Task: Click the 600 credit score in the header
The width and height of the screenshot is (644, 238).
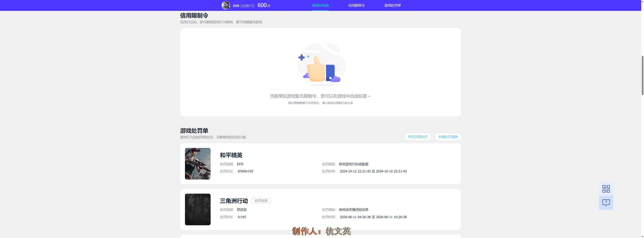Action: (x=264, y=5)
